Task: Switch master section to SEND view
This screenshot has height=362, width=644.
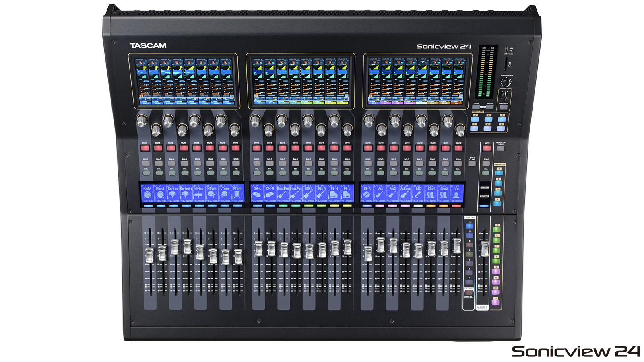Action: coord(485,197)
